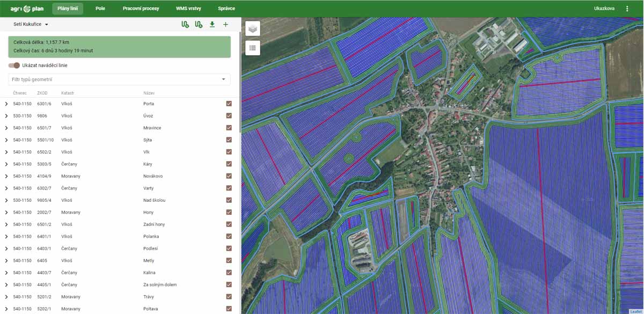Add a new line plan with plus icon
Image resolution: width=644 pixels, height=314 pixels.
225,25
